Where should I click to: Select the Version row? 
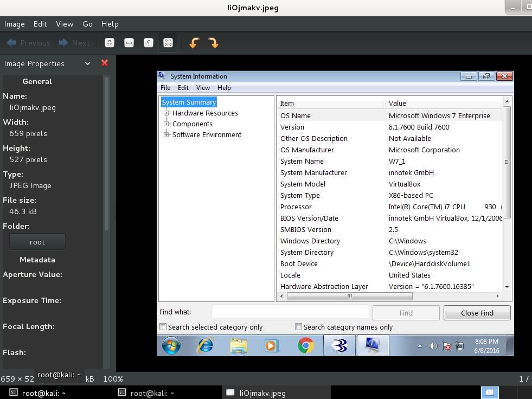[x=389, y=127]
